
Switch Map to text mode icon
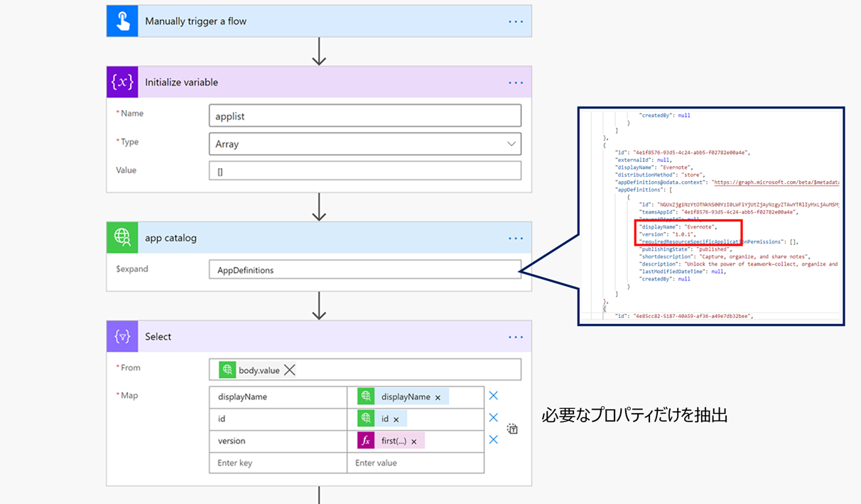pyautogui.click(x=512, y=429)
